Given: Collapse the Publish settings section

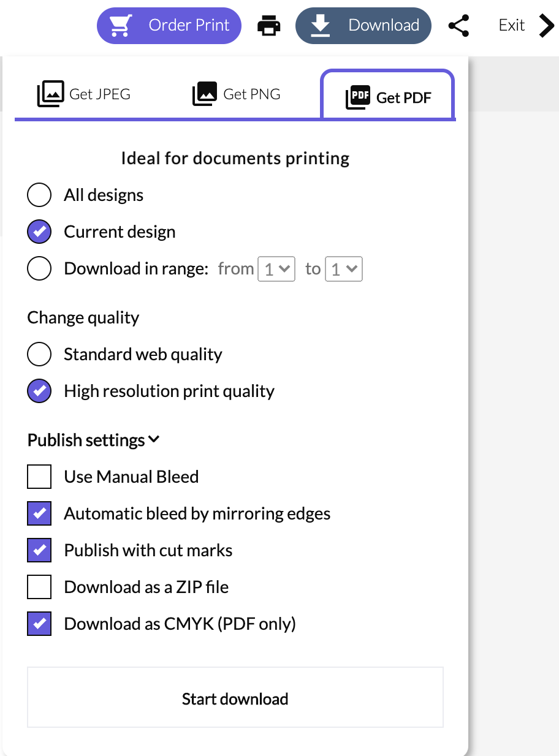Looking at the screenshot, I should 94,440.
